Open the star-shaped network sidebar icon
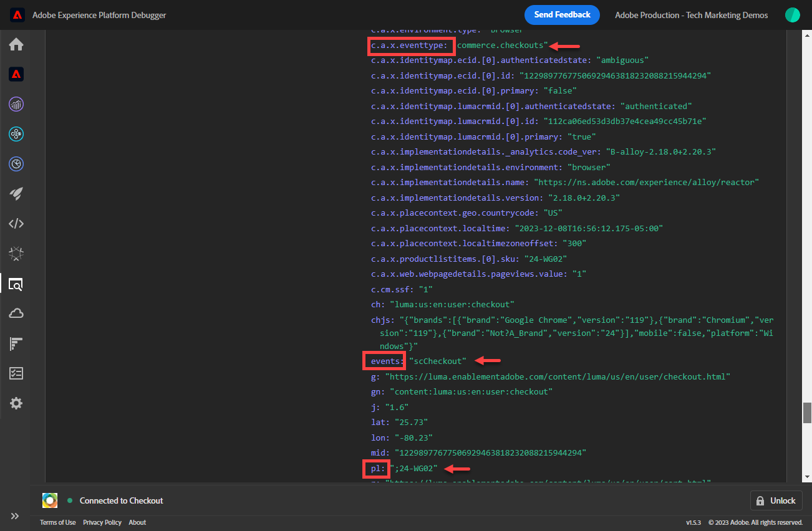 coord(16,254)
